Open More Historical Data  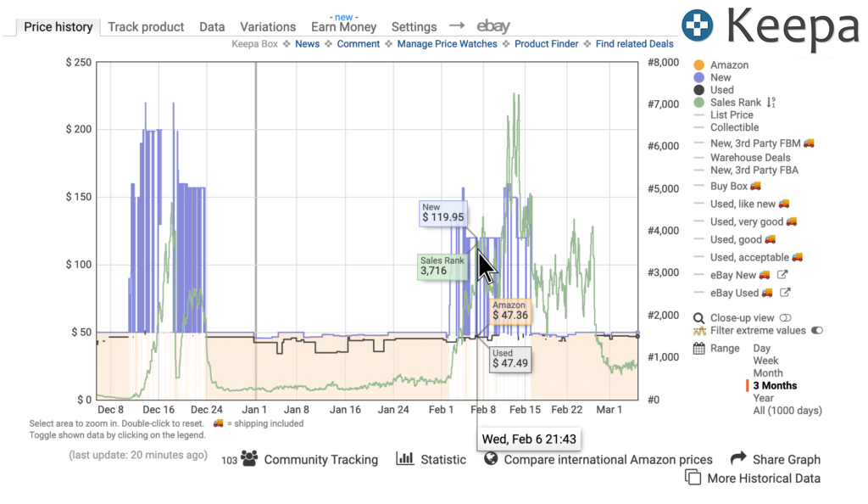[764, 478]
